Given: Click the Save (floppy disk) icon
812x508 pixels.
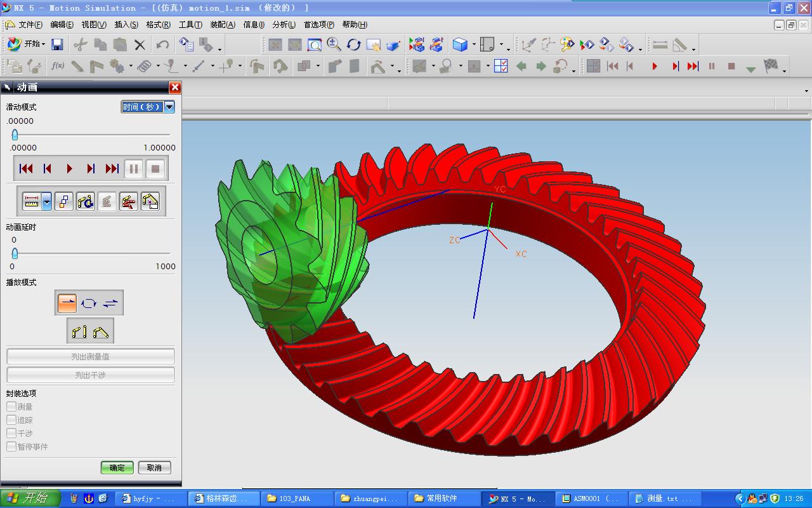Looking at the screenshot, I should [57, 44].
